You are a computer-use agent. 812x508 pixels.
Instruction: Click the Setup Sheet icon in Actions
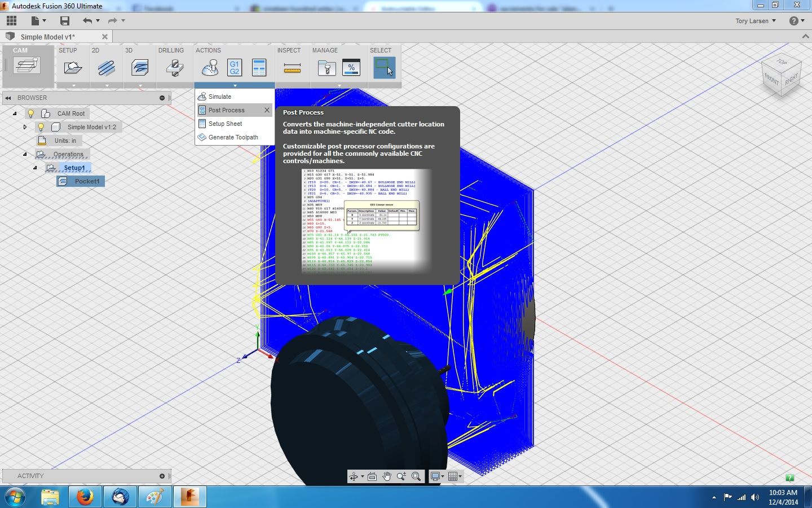click(259, 68)
